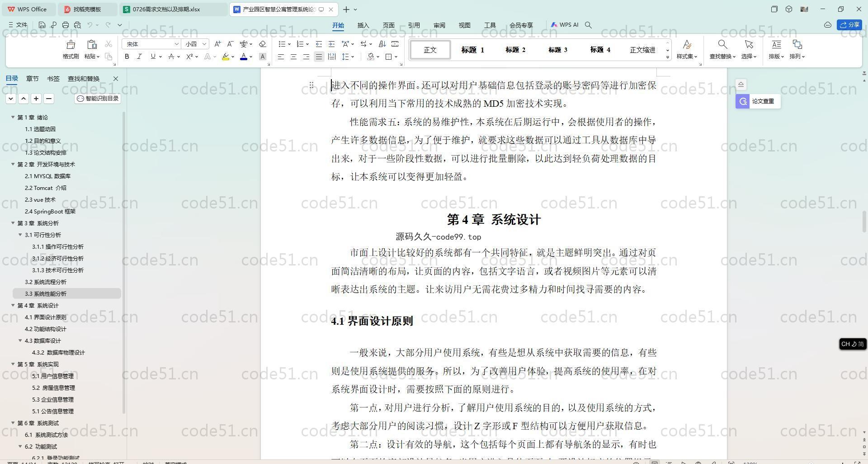This screenshot has width=868, height=464.
Task: Click the Paste (粘贴) clipboard icon
Action: [x=92, y=44]
